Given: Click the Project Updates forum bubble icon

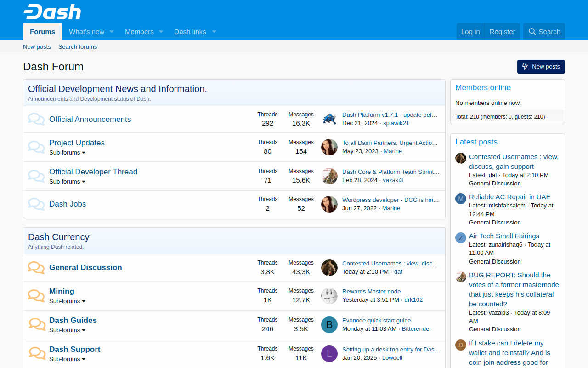Looking at the screenshot, I should click(x=36, y=147).
